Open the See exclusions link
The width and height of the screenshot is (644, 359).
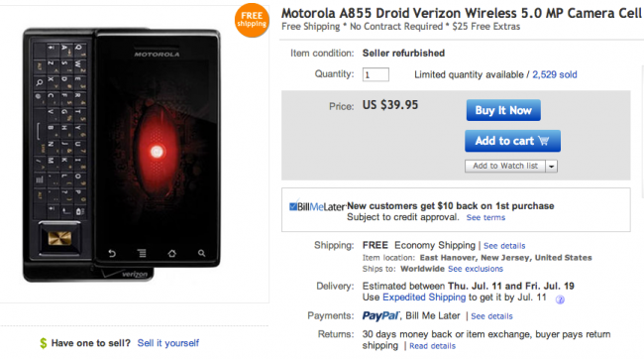(476, 269)
